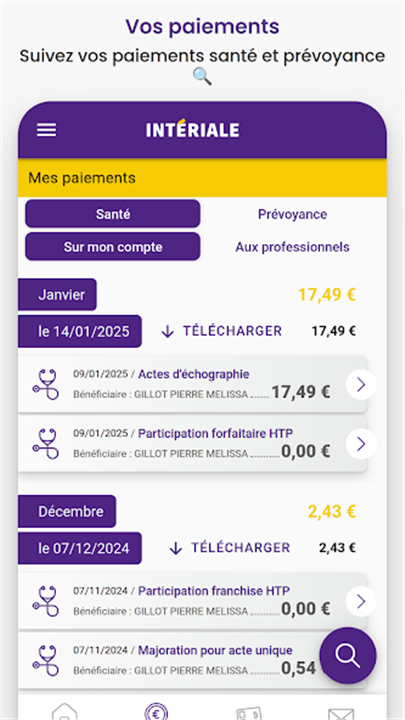Screen dimensions: 405x720
Task: Select the Sur mon compte filter
Action: (113, 247)
